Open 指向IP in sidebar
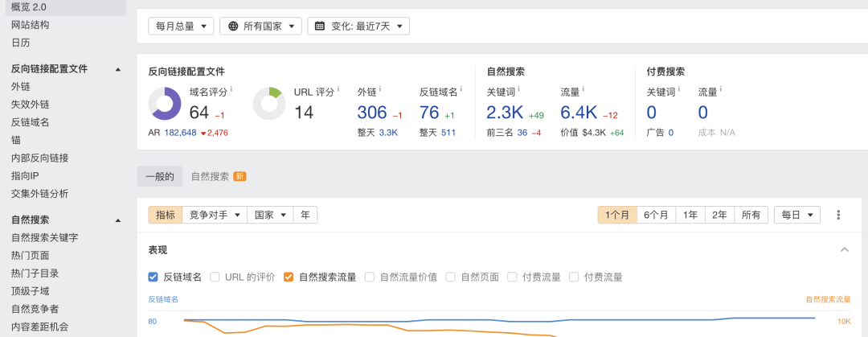Image resolution: width=868 pixels, height=337 pixels. [25, 175]
